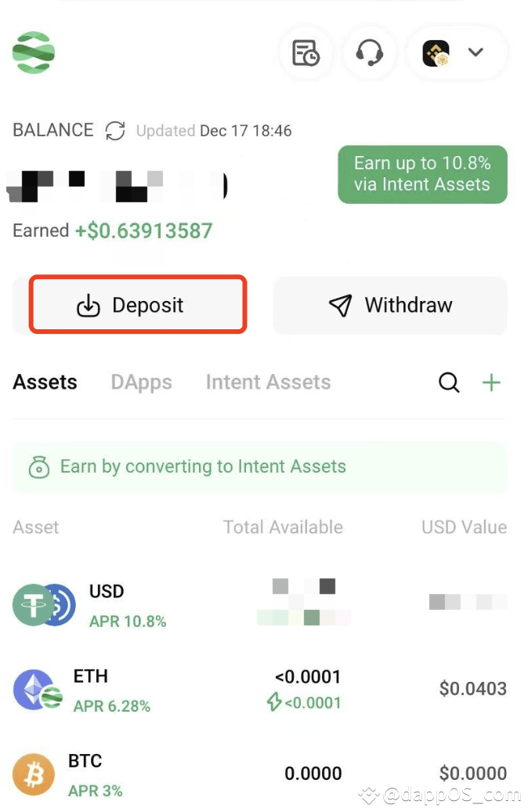Expand the account switcher chevron
The image size is (528, 812).
click(476, 53)
